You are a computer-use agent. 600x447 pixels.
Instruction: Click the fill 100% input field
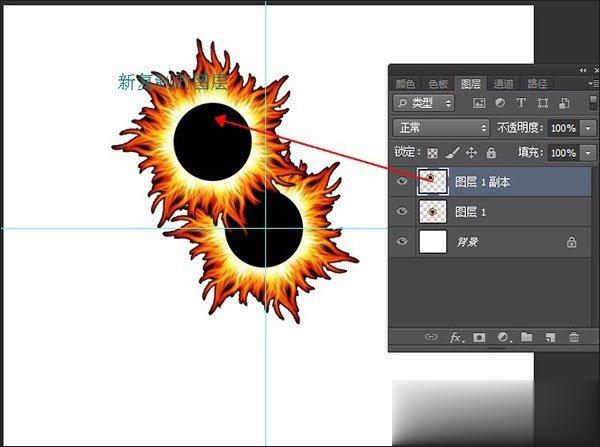pyautogui.click(x=564, y=153)
